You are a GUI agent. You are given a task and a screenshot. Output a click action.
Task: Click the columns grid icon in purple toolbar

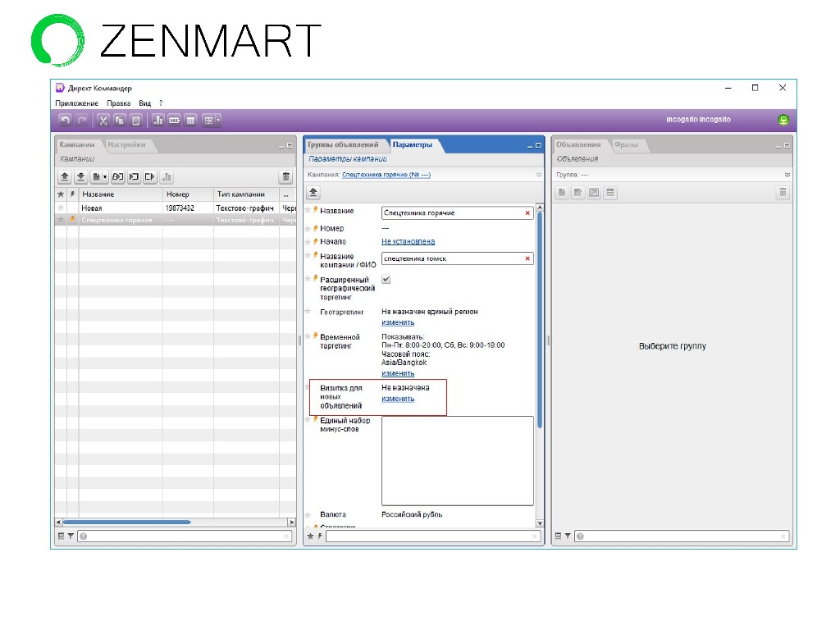[x=191, y=120]
